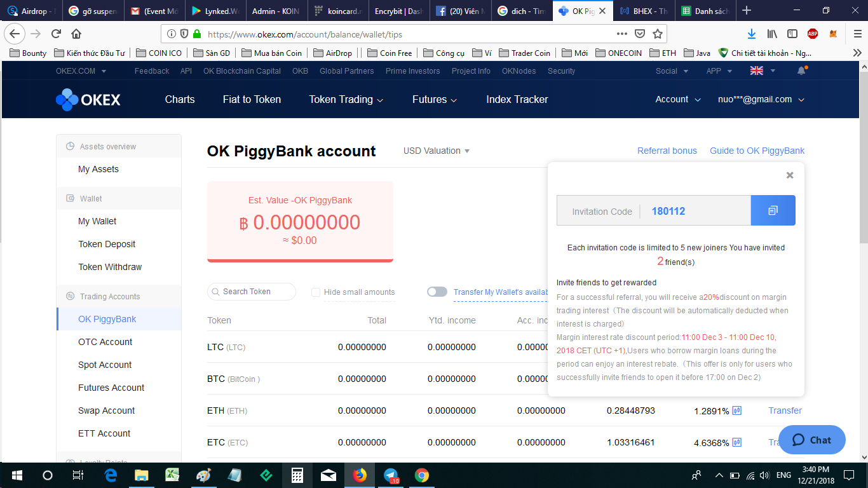Open Token Deposit in the sidebar
The height and width of the screenshot is (488, 868).
[107, 244]
